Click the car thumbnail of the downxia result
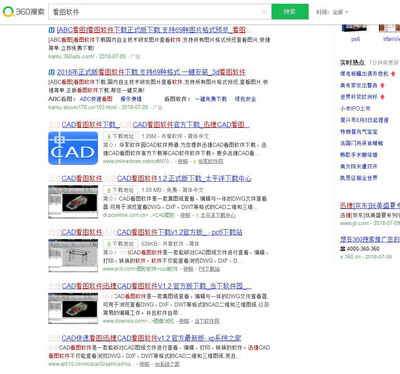Viewport: 400px width, 374px height. (x=73, y=309)
